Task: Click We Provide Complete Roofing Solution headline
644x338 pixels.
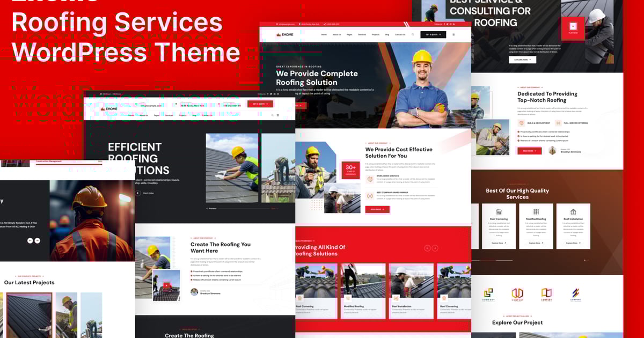Action: (x=317, y=78)
